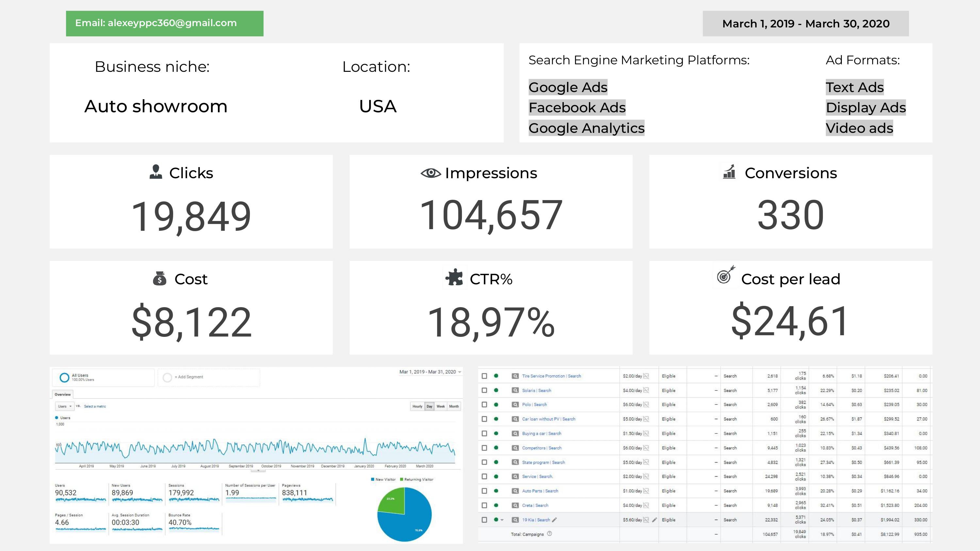Image resolution: width=980 pixels, height=551 pixels.
Task: Open the Users metric dropdown
Action: (x=65, y=406)
